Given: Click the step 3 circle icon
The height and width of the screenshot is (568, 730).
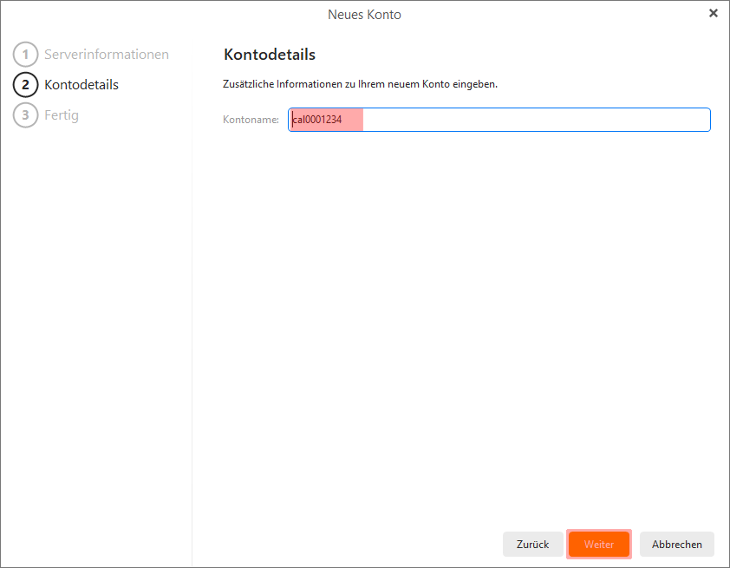Looking at the screenshot, I should [25, 115].
